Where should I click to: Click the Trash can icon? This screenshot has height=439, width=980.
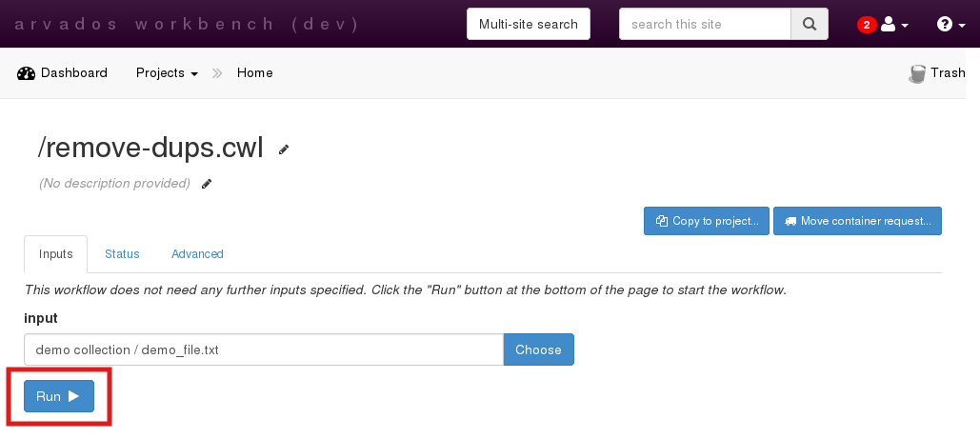point(918,73)
